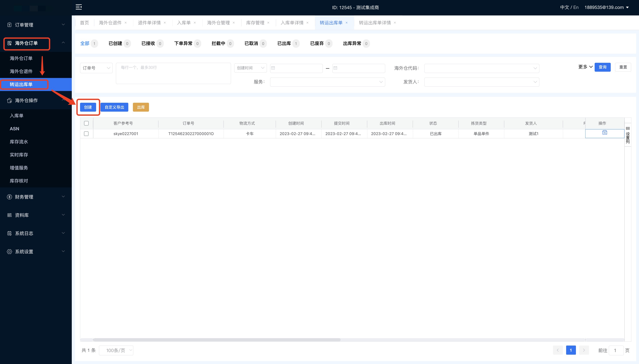The image size is (639, 364).
Task: Filter by the 已出库 status tab
Action: coord(284,43)
